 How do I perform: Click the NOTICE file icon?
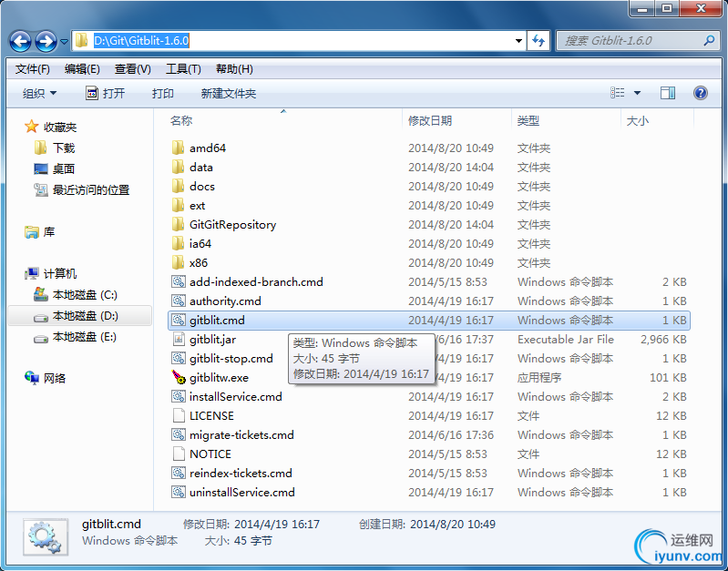pos(179,454)
